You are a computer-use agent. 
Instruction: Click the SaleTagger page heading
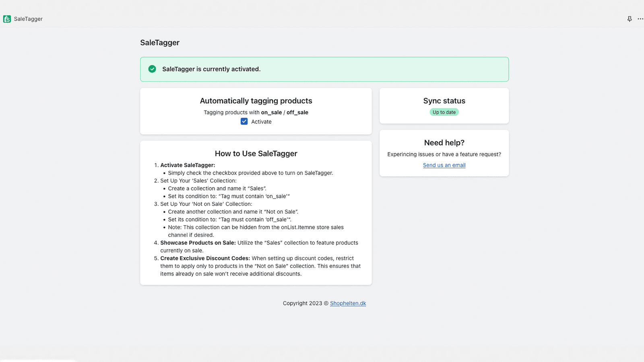tap(159, 42)
